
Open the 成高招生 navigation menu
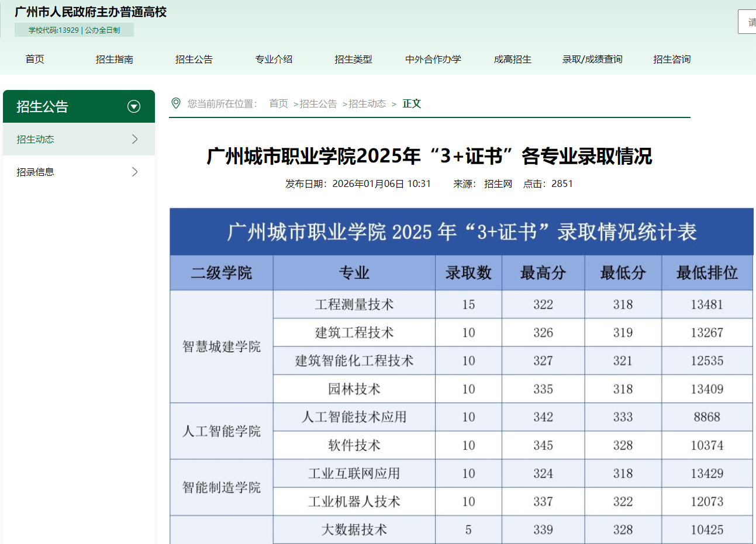[512, 59]
